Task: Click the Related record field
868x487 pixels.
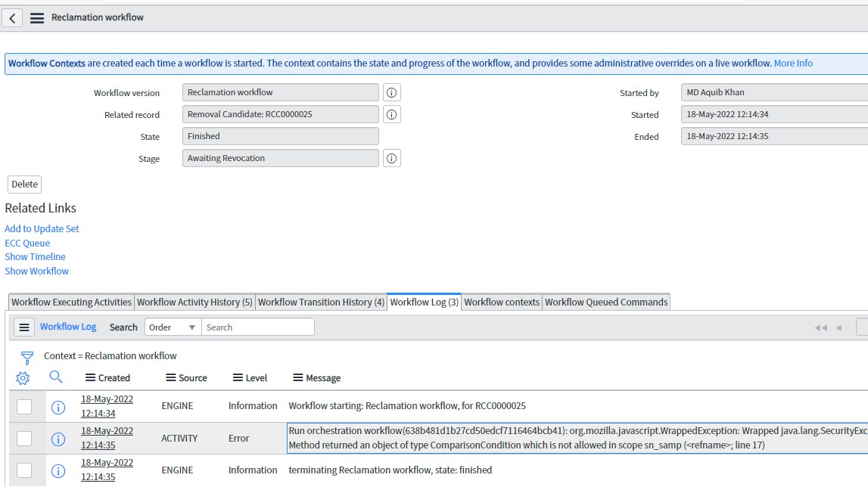Action: [281, 114]
